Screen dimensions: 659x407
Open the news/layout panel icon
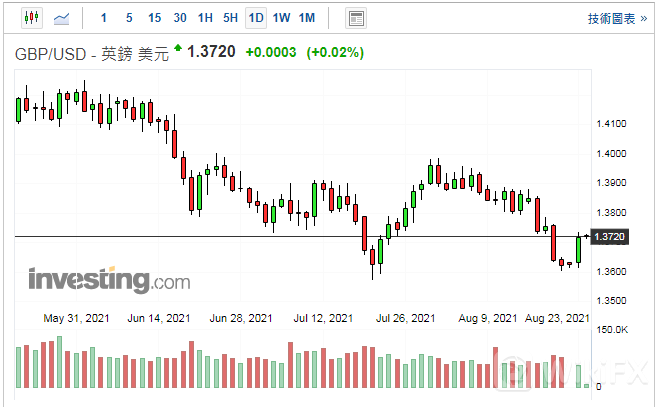pos(355,18)
